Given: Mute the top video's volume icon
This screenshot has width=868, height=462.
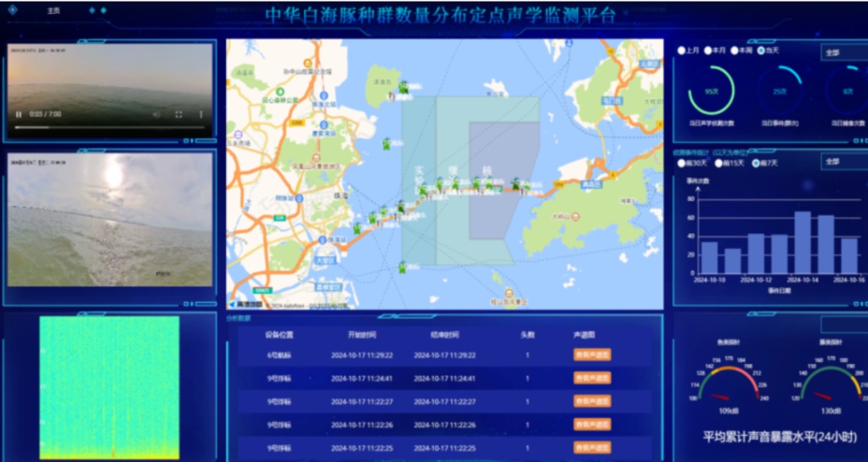Looking at the screenshot, I should tap(157, 115).
